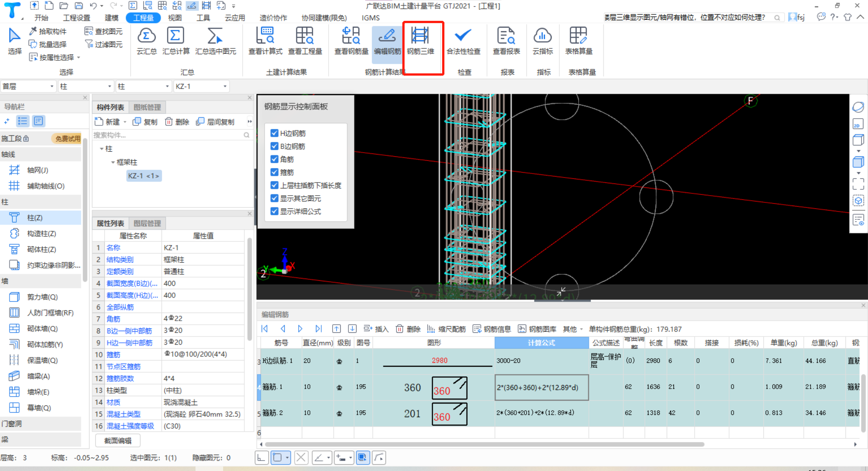Open 表格算量 table quantity tool
Image resolution: width=868 pixels, height=471 pixels.
(x=579, y=41)
